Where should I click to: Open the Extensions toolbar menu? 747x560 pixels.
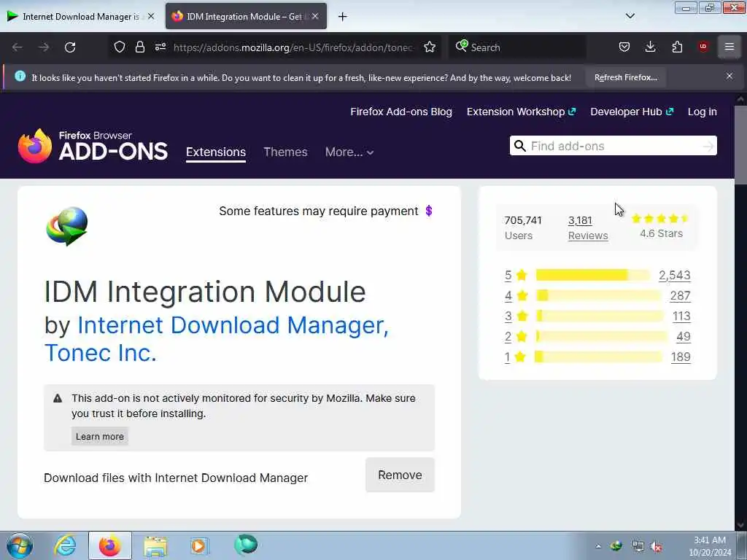[x=677, y=47]
